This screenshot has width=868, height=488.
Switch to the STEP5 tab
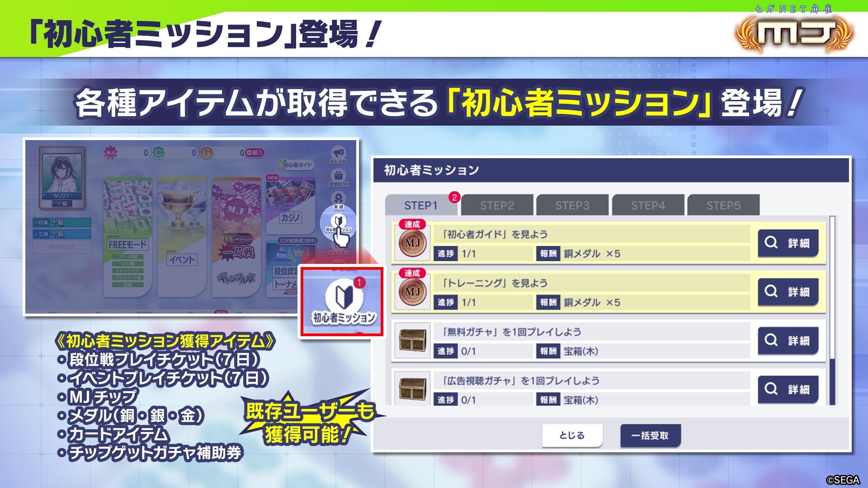(x=723, y=206)
